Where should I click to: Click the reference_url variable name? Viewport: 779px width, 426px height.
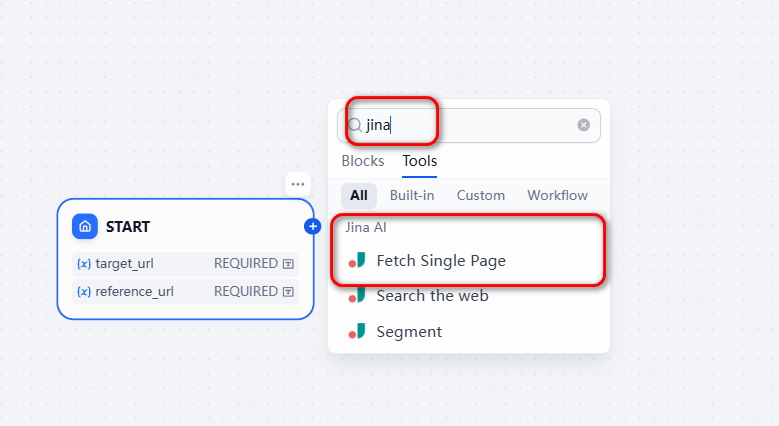pyautogui.click(x=135, y=292)
